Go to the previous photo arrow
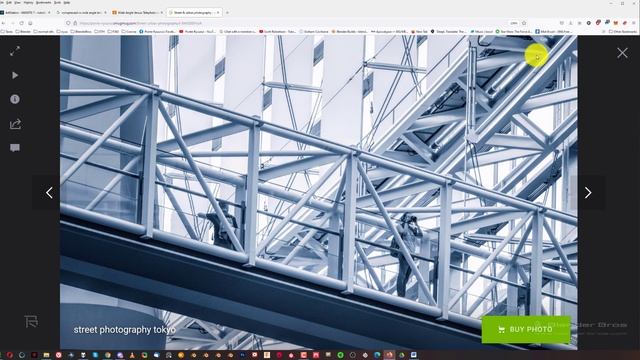The image size is (640, 360). [x=49, y=193]
